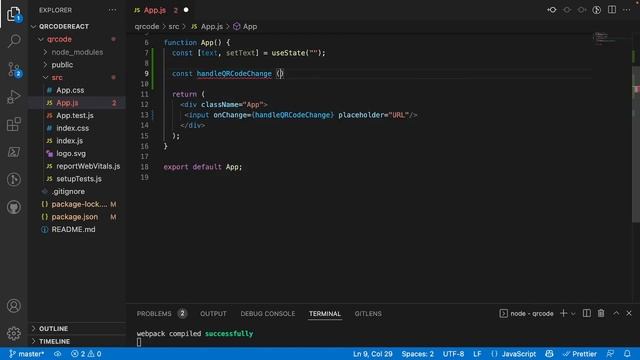Open the Source Control view
The width and height of the screenshot is (640, 360).
click(x=14, y=70)
